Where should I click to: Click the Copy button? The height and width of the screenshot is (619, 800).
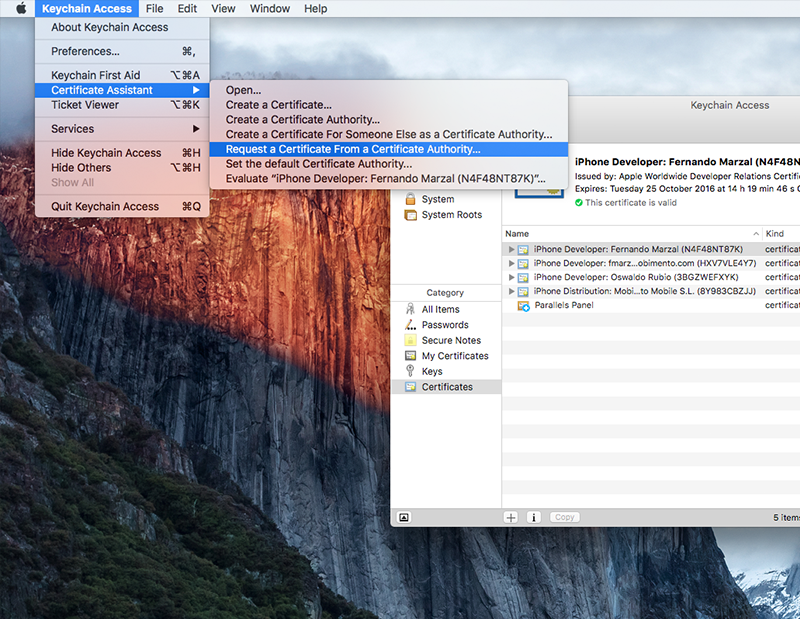[565, 517]
